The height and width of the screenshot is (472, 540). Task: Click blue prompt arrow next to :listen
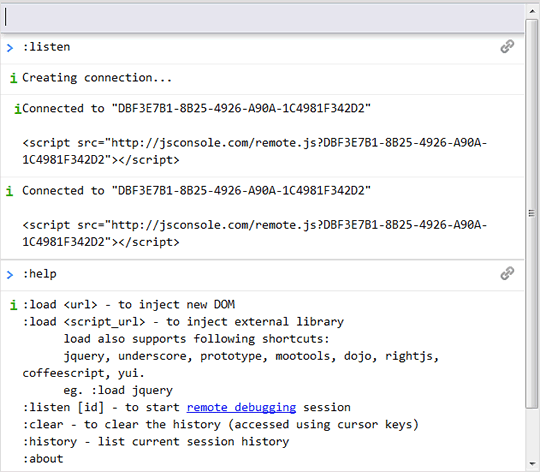10,48
